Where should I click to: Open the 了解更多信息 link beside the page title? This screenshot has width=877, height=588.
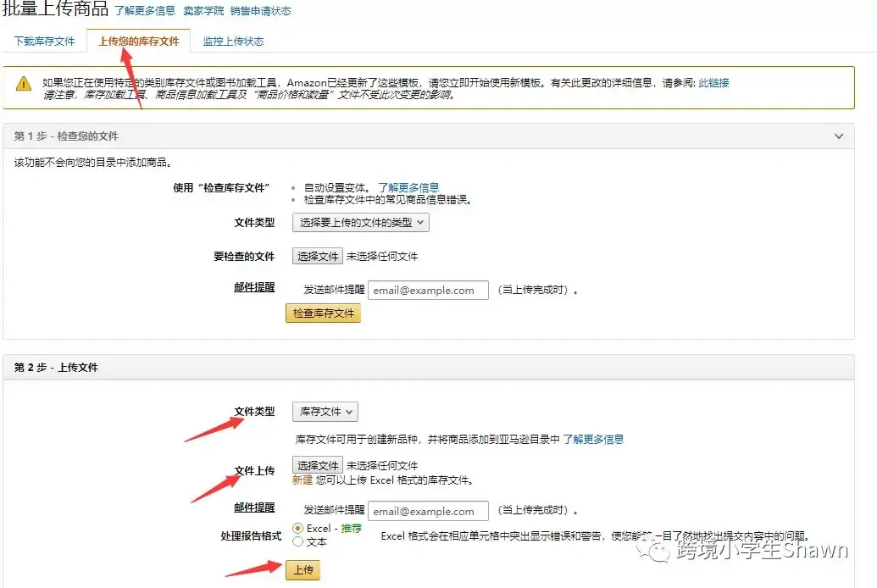click(145, 11)
